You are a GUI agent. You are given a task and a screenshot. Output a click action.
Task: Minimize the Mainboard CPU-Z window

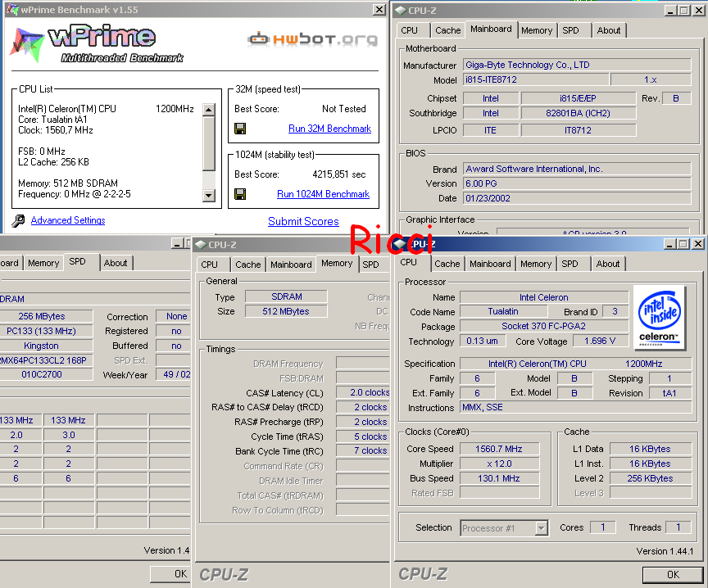[670, 11]
